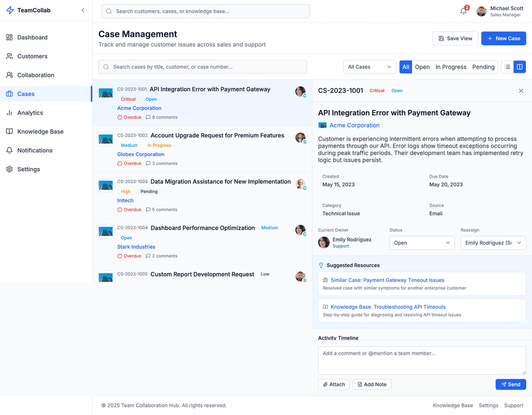Open Michael Scott's profile avatar
The image size is (532, 415).
(481, 11)
